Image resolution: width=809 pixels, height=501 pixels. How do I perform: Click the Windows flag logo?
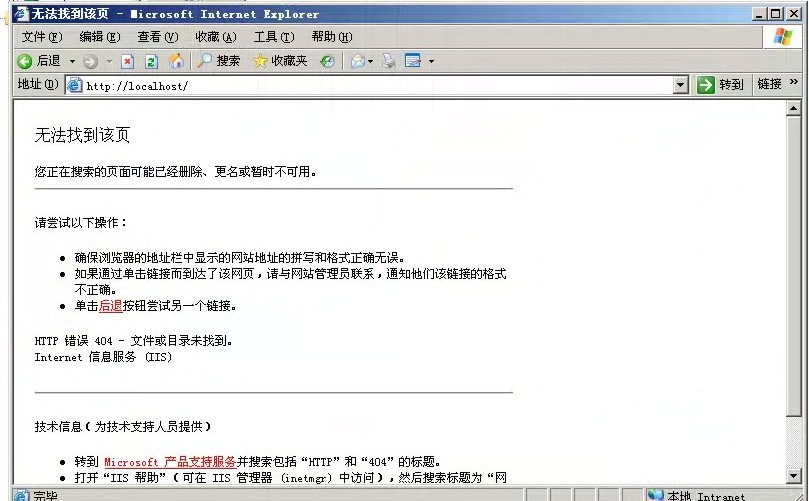(783, 37)
